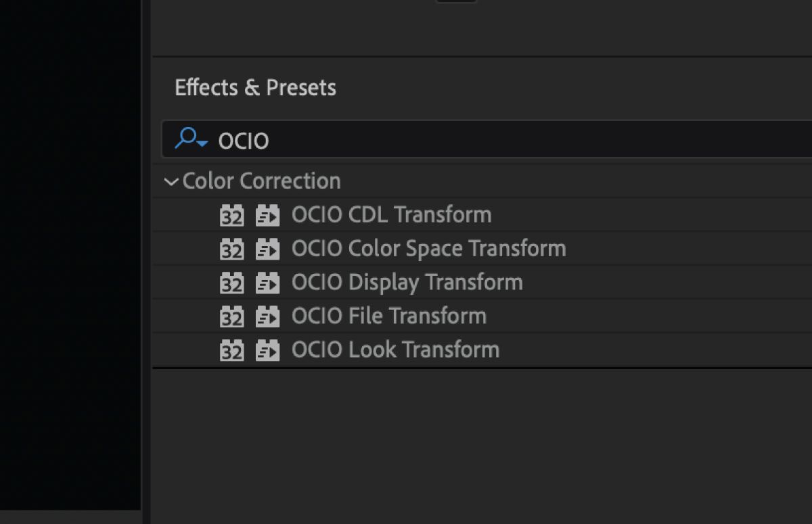Click the 32-bit icon beside OCIO Display Transform
This screenshot has height=524, width=812.
pyautogui.click(x=233, y=282)
